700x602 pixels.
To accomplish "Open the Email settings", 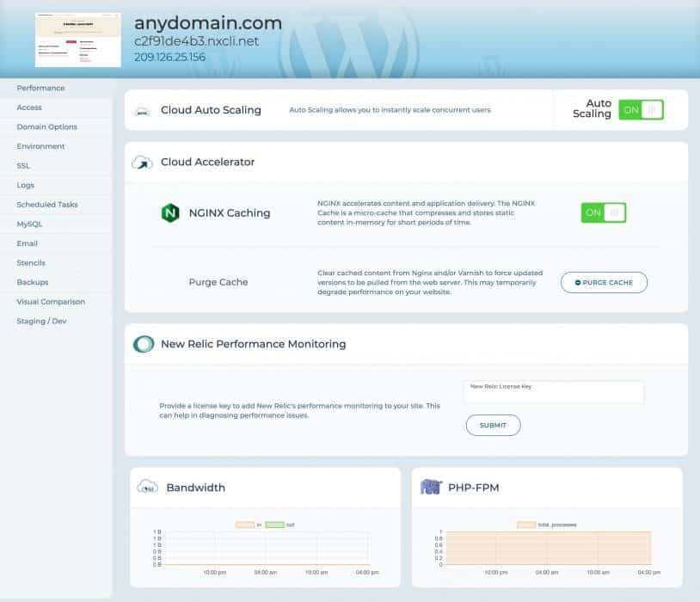I will (x=27, y=243).
